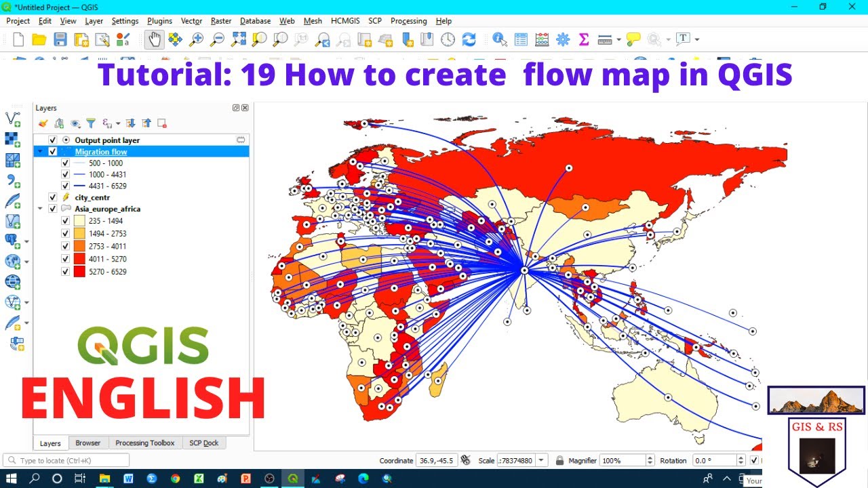Image resolution: width=868 pixels, height=488 pixels.
Task: Click the Magnifier spin box stepper
Action: point(650,460)
